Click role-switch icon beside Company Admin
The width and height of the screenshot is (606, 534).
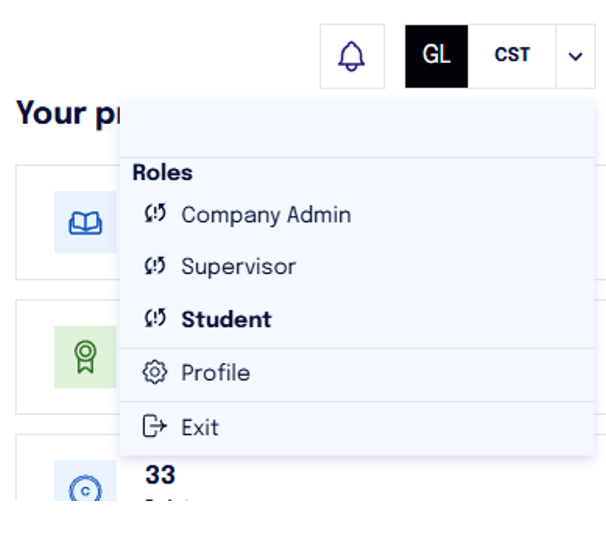[155, 213]
